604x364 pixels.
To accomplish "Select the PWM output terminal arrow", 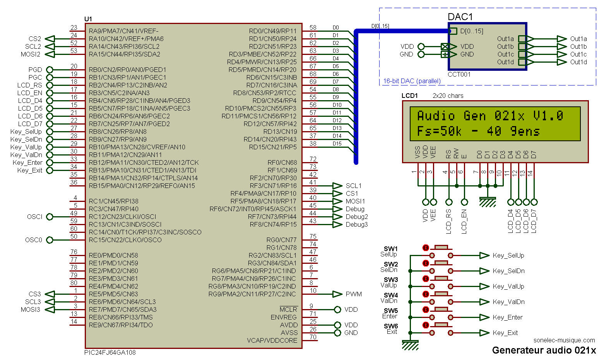I will pos(337,294).
